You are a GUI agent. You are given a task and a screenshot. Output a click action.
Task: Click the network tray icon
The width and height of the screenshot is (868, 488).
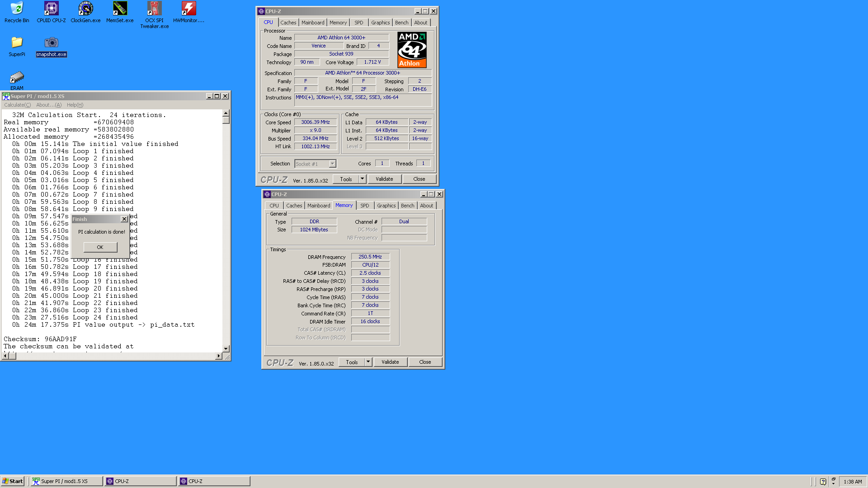pyautogui.click(x=833, y=482)
